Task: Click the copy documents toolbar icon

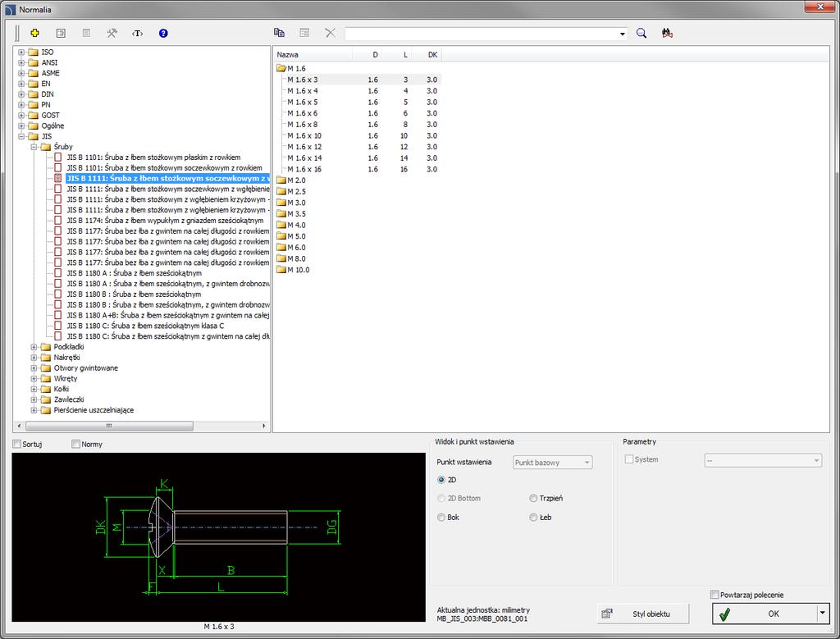Action: (x=279, y=33)
